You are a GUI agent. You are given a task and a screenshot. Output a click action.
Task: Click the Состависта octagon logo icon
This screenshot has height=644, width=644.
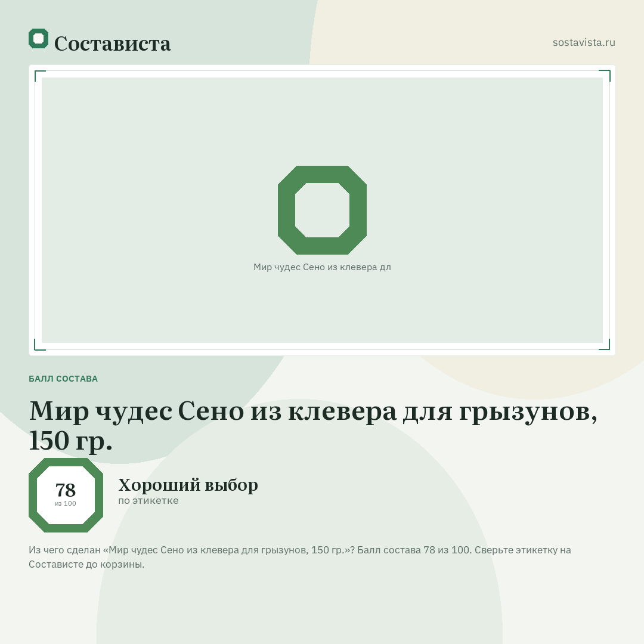point(39,39)
